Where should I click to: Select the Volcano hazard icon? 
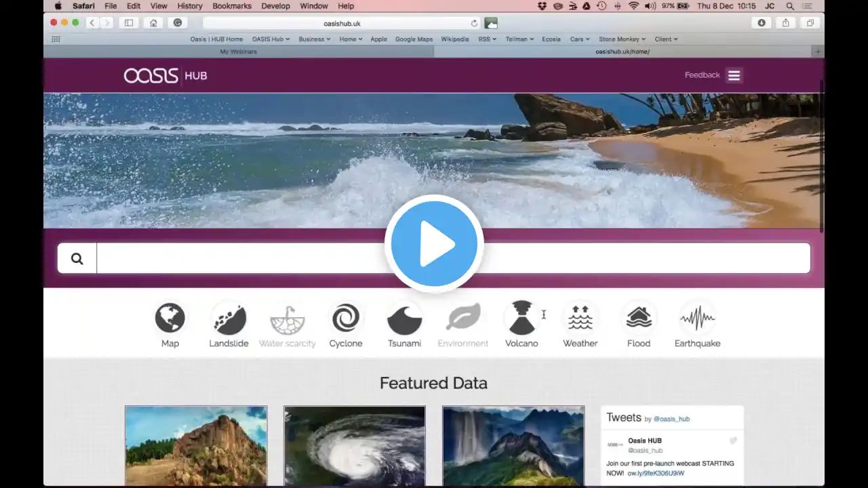coord(521,318)
